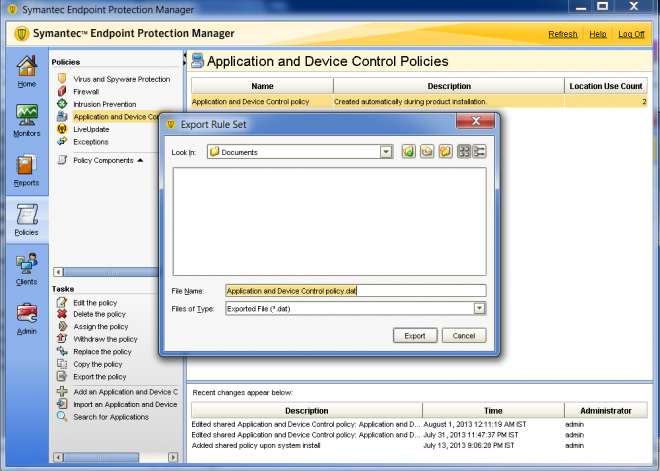Viewport: 660px width, 471px height.
Task: Click the Intrusion Prevention icon
Action: [62, 104]
